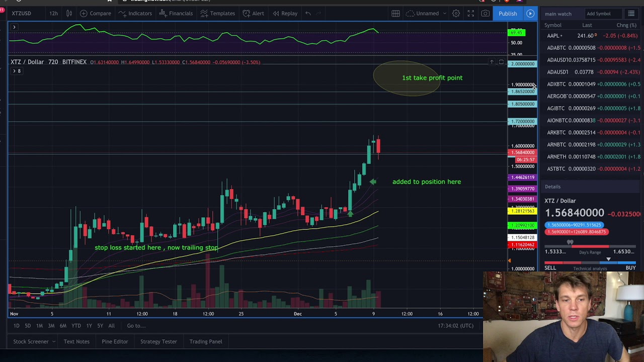
Task: Select AERGOBTC in the watchlist
Action: [592, 96]
